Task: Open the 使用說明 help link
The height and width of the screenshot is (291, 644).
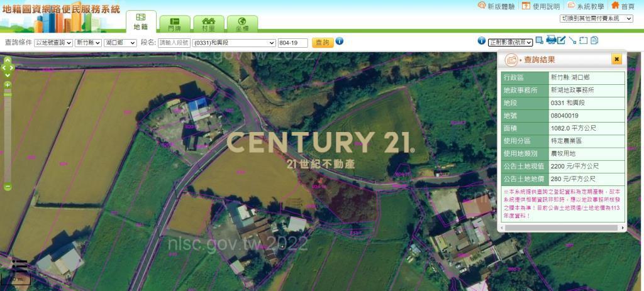Action: click(540, 6)
